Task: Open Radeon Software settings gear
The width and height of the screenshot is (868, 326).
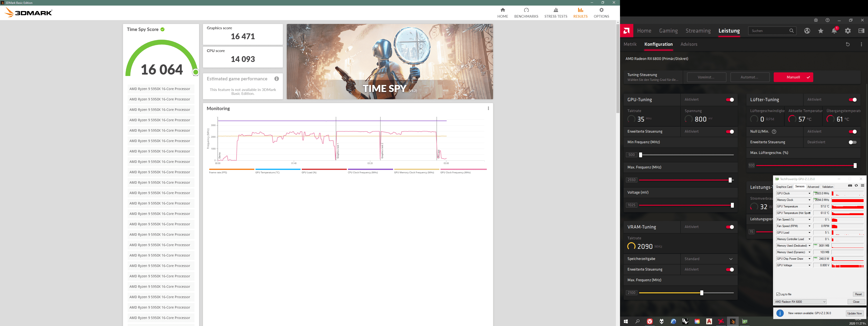Action: point(848,31)
